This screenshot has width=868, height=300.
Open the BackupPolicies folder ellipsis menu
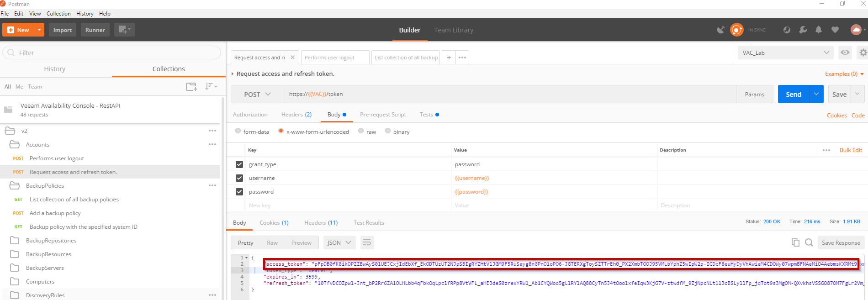(x=212, y=185)
